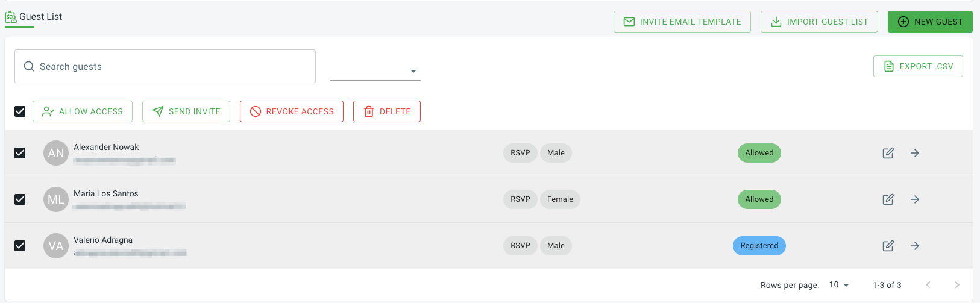This screenshot has height=303, width=980.
Task: Deselect Alexander Nowak's checkbox
Action: tap(20, 153)
